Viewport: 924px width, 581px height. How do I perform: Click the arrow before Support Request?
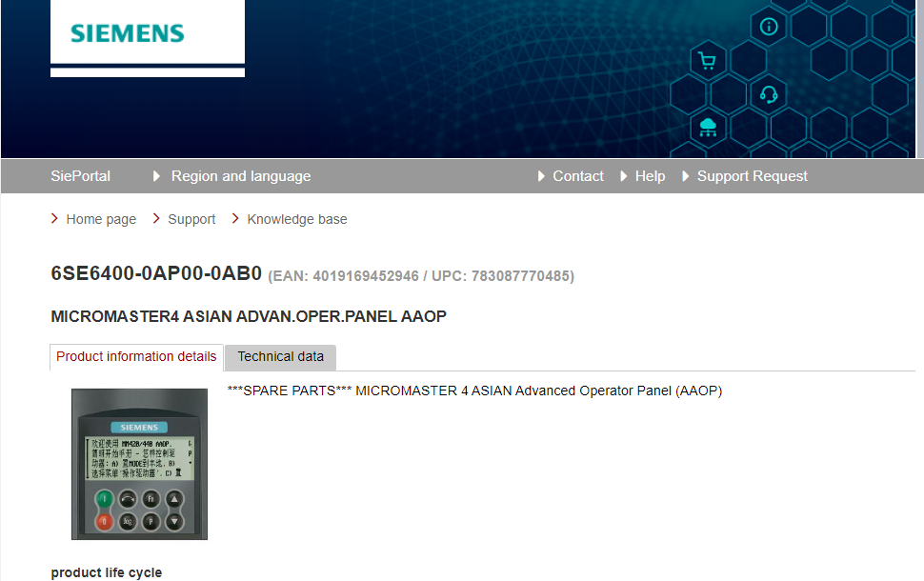click(686, 176)
